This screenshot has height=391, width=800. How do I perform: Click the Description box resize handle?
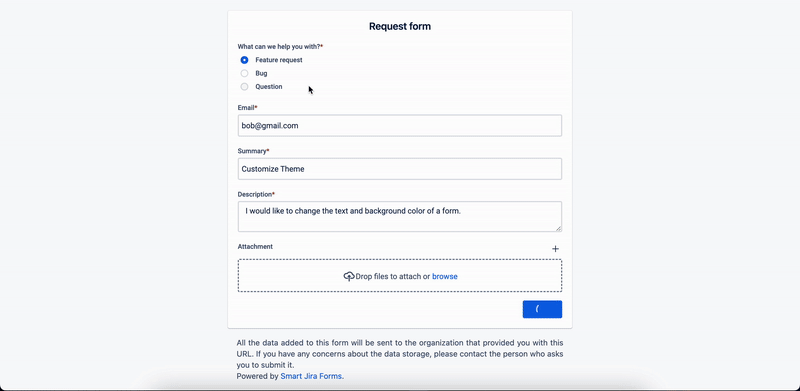(558, 228)
